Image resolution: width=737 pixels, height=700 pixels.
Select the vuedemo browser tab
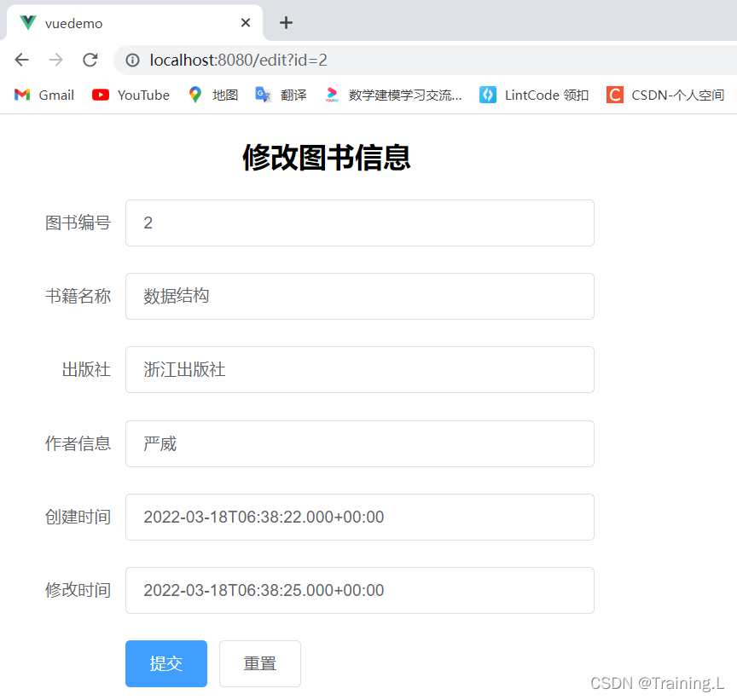(135, 23)
